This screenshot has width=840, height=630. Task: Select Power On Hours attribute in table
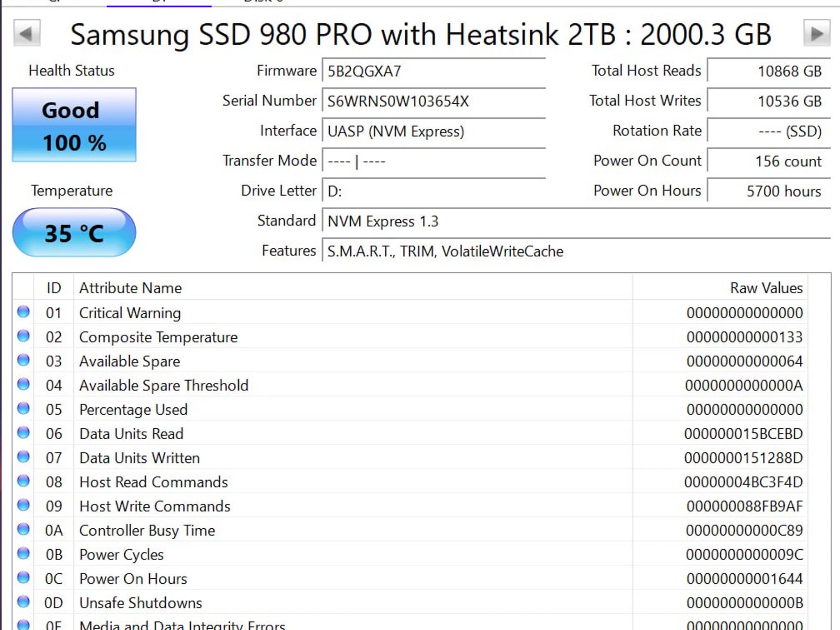point(133,579)
